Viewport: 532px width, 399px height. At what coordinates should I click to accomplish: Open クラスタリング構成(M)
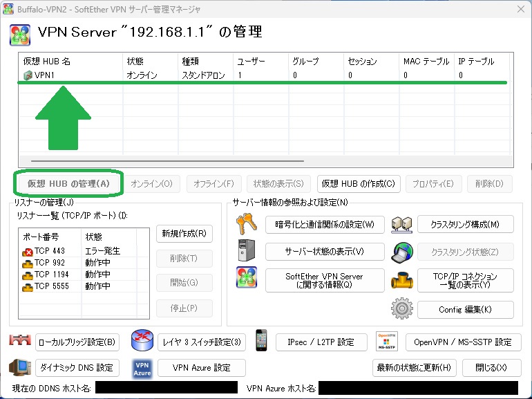click(x=465, y=224)
